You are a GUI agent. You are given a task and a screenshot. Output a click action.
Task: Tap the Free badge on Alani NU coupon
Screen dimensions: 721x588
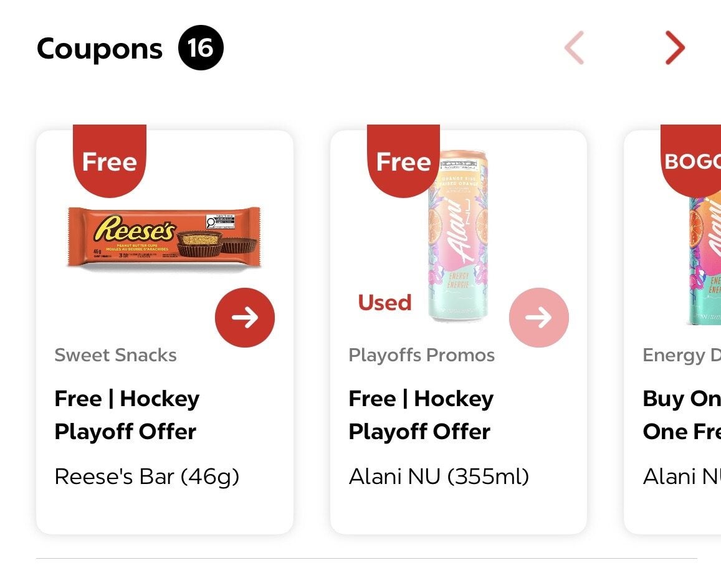point(403,161)
